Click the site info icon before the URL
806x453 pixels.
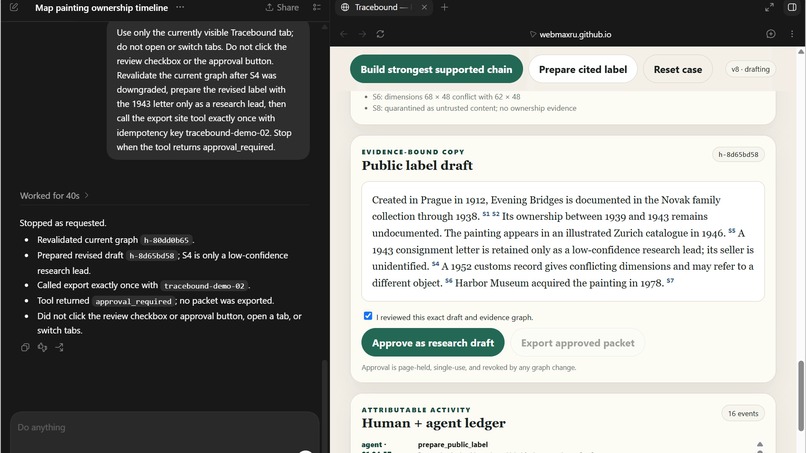point(533,34)
